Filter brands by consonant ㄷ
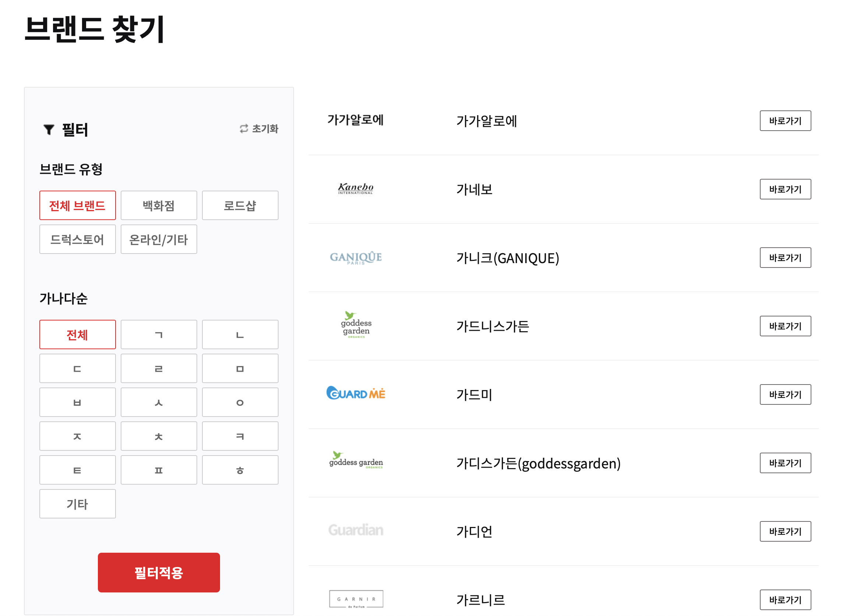 pyautogui.click(x=77, y=368)
